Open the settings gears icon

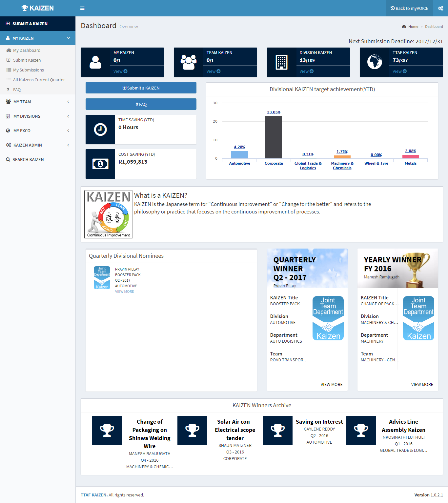[x=440, y=8]
